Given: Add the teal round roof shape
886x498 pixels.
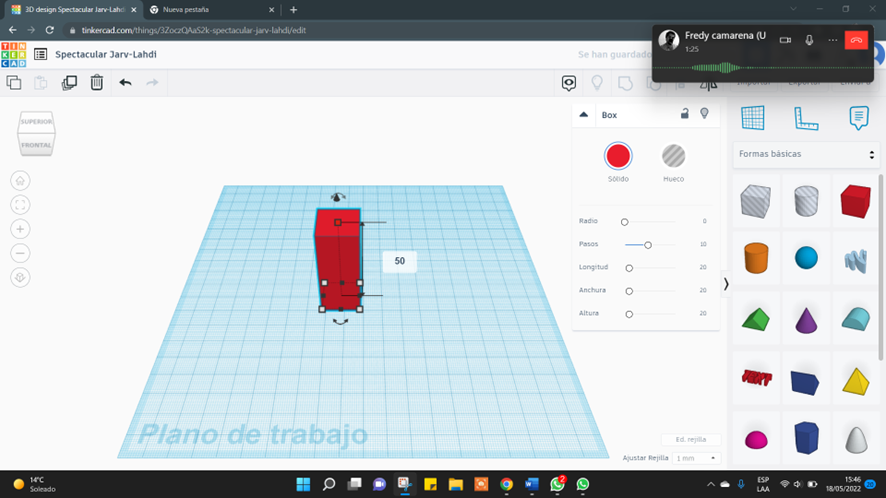Looking at the screenshot, I should point(855,319).
